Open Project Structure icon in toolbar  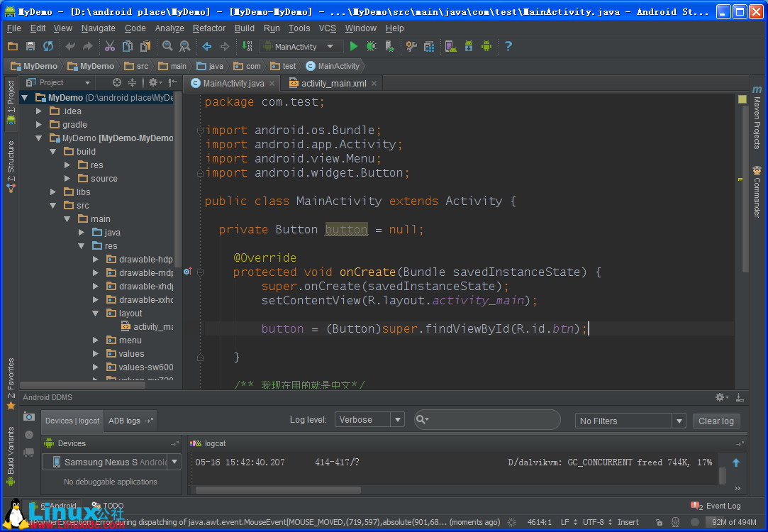click(x=428, y=47)
